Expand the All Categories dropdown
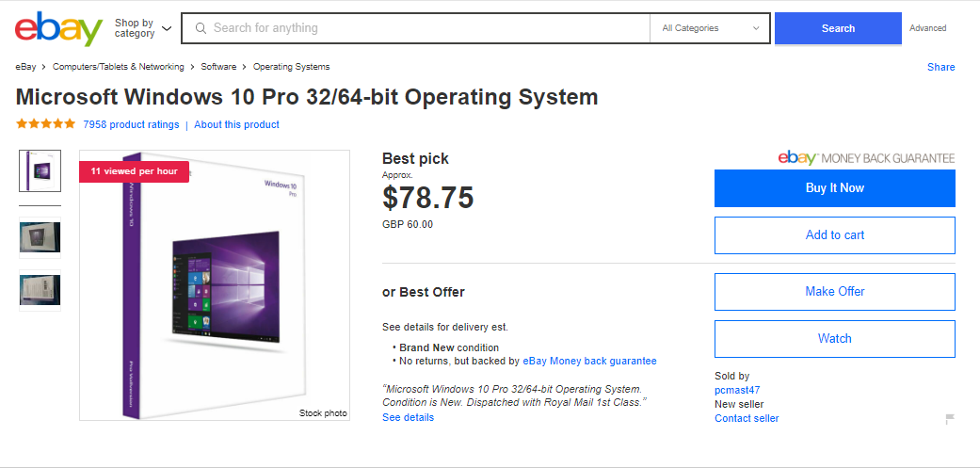The width and height of the screenshot is (980, 468). (710, 28)
